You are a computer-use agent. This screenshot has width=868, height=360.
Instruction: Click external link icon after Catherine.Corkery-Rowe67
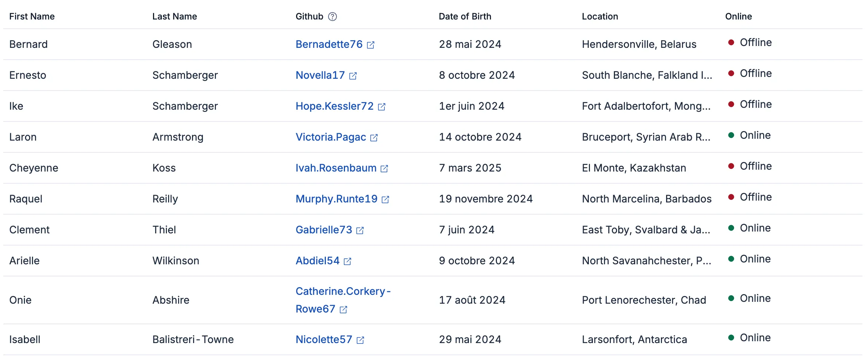tap(343, 310)
